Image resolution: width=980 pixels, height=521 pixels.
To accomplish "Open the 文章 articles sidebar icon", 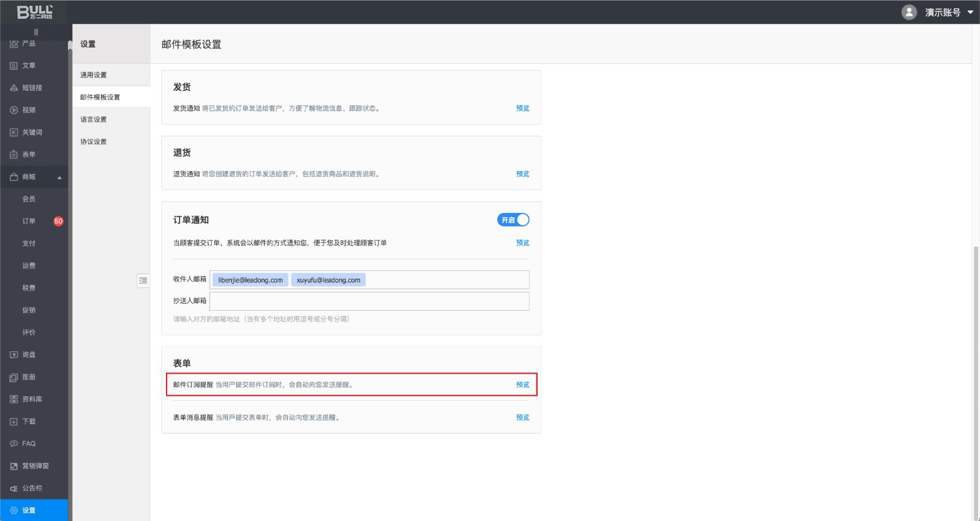I will coord(14,65).
